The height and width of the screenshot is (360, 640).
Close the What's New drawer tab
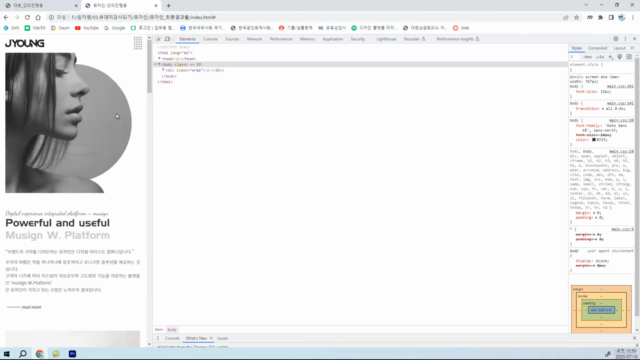(211, 338)
